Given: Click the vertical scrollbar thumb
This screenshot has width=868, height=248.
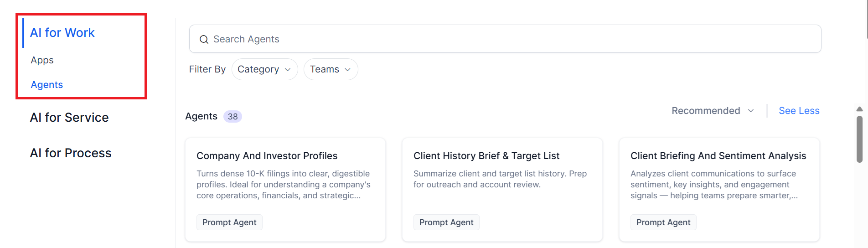Looking at the screenshot, I should click(859, 139).
